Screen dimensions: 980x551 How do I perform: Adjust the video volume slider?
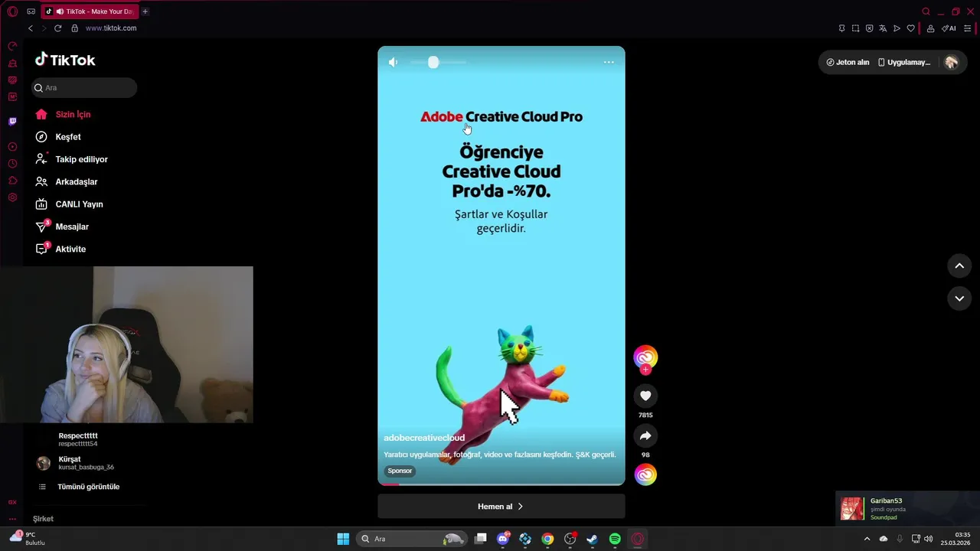[x=437, y=62]
